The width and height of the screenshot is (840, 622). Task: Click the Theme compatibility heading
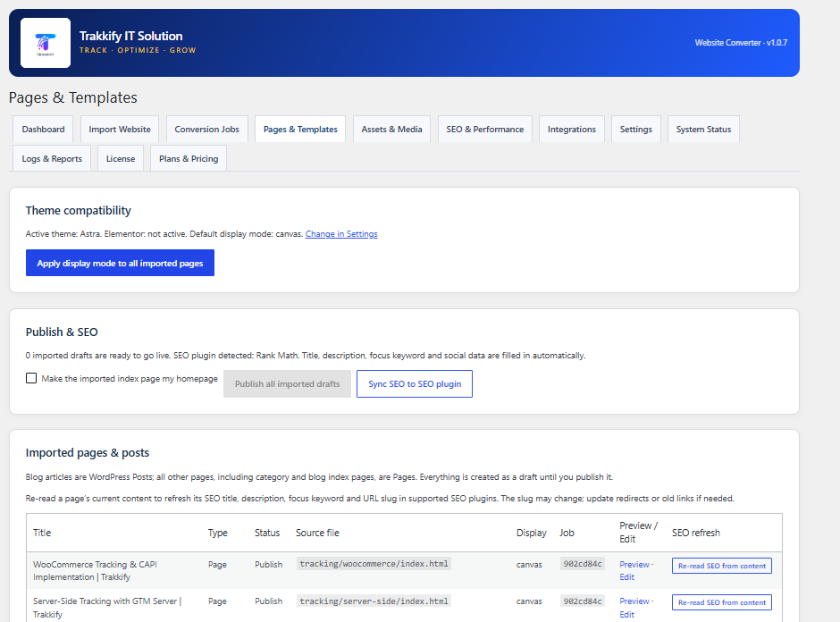point(79,211)
